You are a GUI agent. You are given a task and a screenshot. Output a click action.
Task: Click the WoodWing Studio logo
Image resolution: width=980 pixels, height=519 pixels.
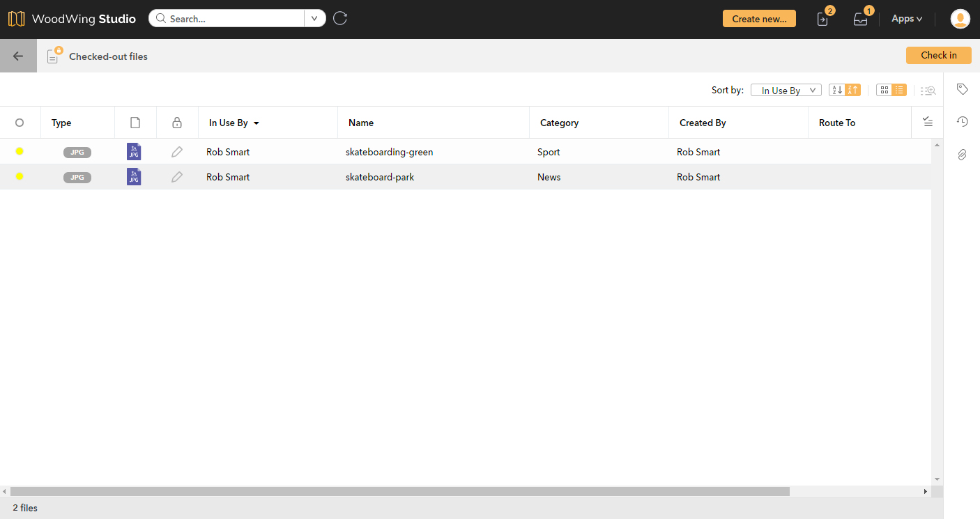(72, 19)
